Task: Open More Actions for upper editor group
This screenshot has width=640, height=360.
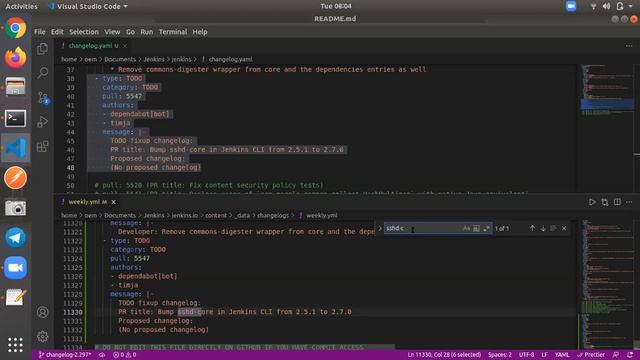Action: (x=629, y=46)
